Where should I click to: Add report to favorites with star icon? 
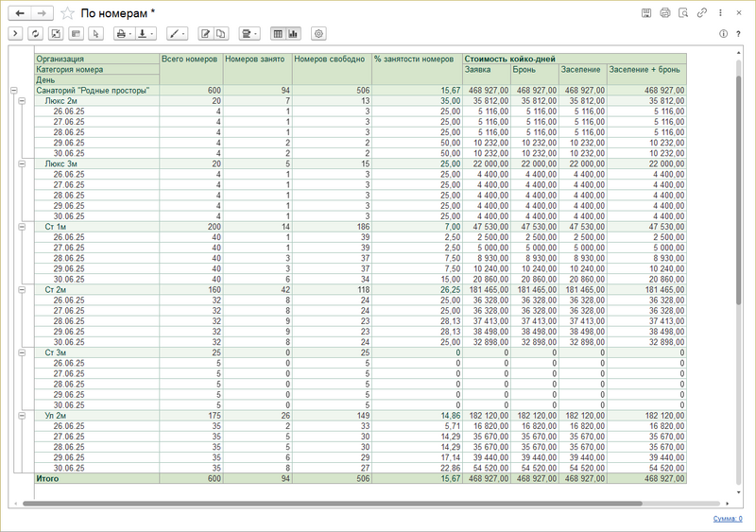click(x=67, y=13)
